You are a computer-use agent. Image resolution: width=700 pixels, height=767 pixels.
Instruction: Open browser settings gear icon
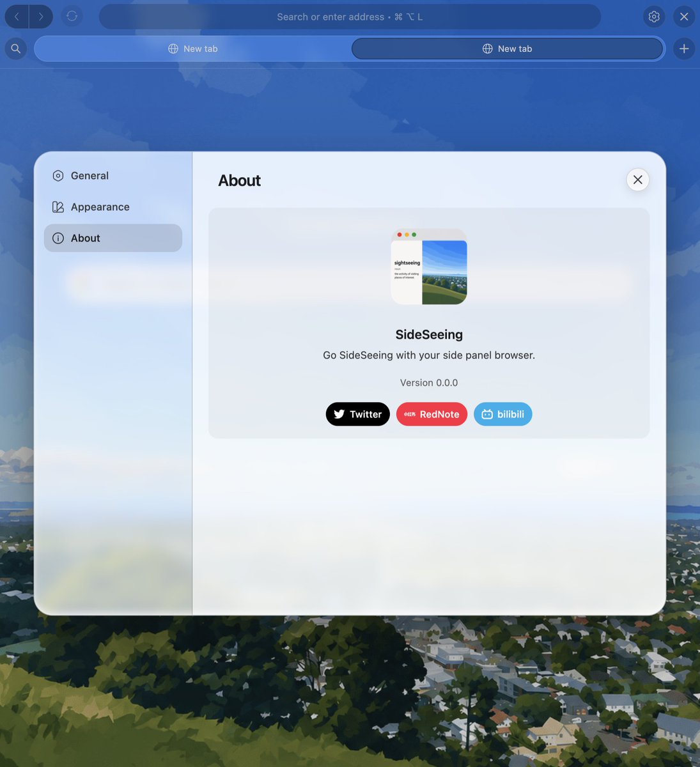[x=654, y=17]
